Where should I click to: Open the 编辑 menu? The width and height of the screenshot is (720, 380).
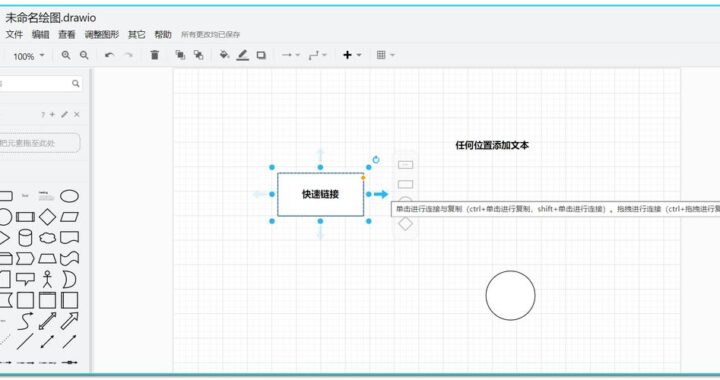(x=41, y=34)
